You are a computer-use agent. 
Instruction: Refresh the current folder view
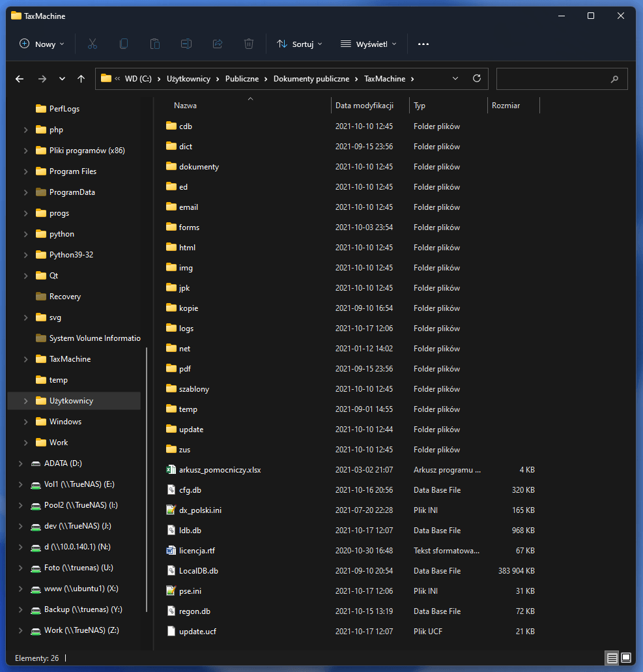coord(477,78)
